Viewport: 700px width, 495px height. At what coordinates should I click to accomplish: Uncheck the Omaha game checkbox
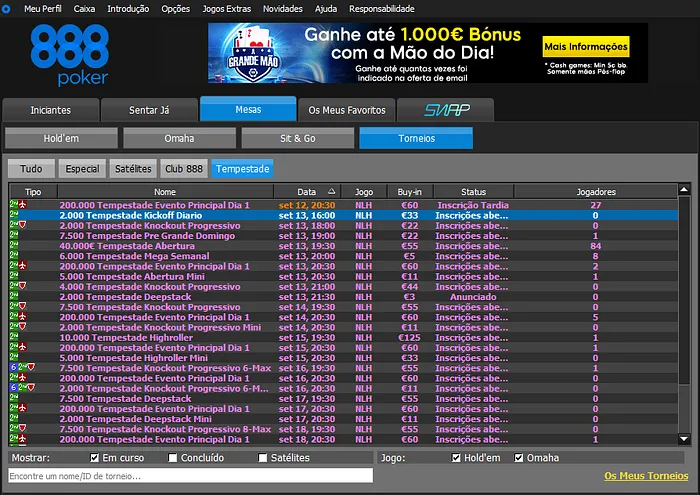518,458
